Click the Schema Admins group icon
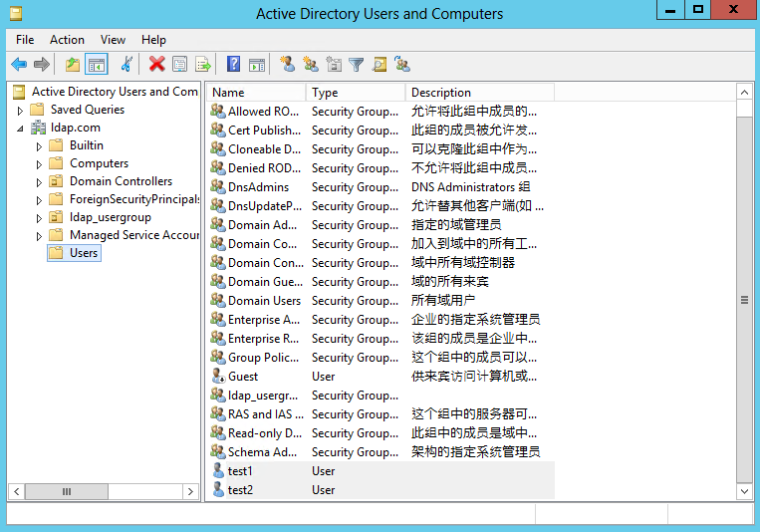760x532 pixels. [218, 451]
